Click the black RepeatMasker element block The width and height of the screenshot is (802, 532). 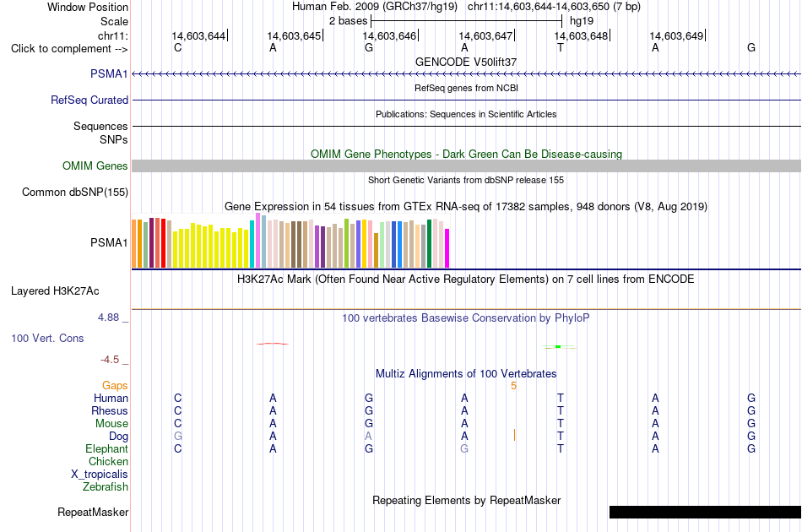[705, 512]
